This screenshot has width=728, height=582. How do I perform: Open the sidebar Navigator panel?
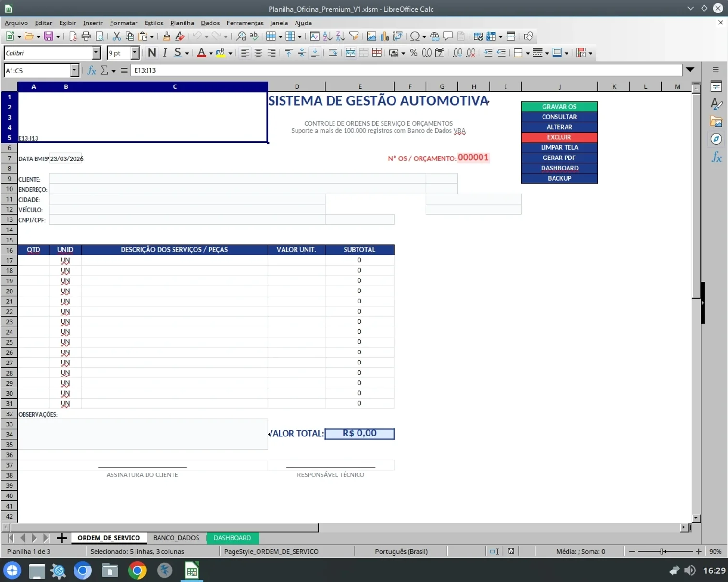(716, 139)
